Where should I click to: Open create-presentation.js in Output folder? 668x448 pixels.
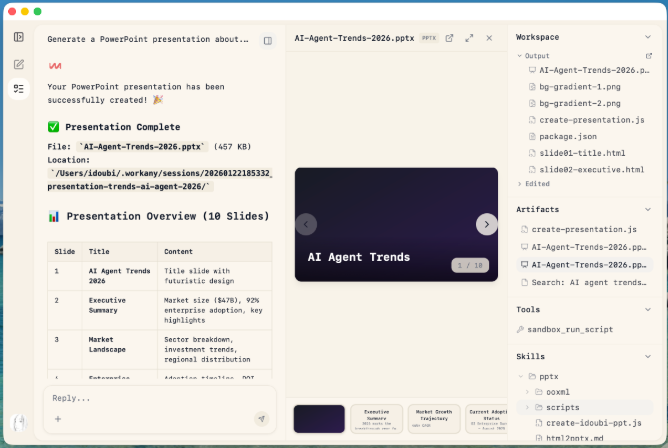coord(587,120)
